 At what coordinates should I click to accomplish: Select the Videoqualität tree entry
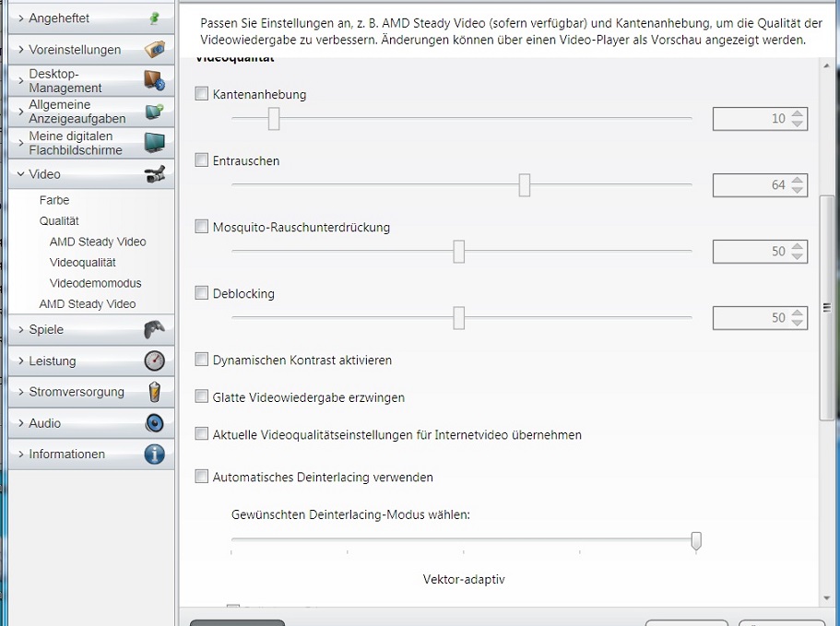(x=82, y=263)
